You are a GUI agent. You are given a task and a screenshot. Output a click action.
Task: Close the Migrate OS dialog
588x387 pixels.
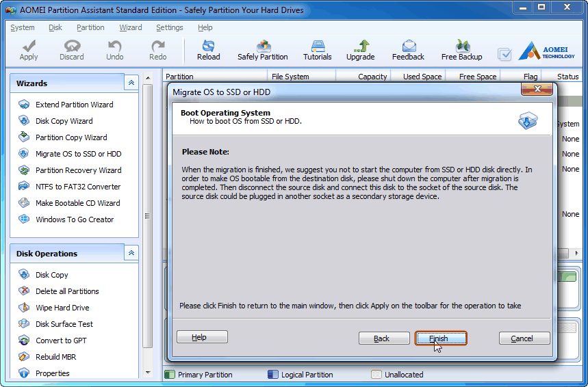pyautogui.click(x=537, y=89)
